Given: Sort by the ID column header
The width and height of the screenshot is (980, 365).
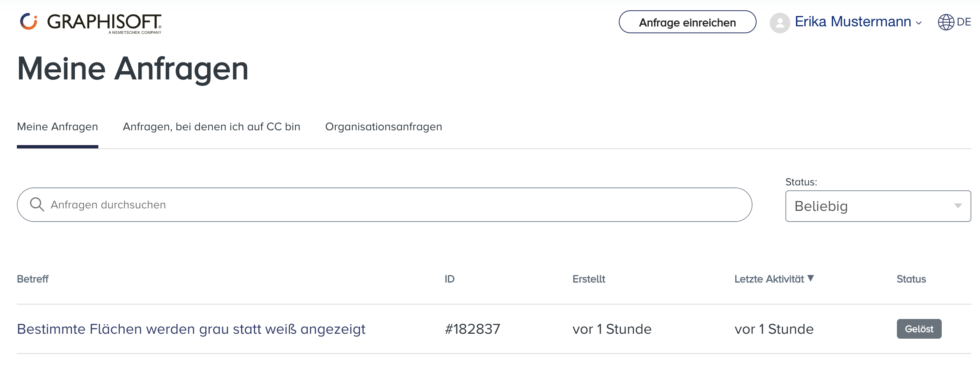Looking at the screenshot, I should (x=449, y=279).
